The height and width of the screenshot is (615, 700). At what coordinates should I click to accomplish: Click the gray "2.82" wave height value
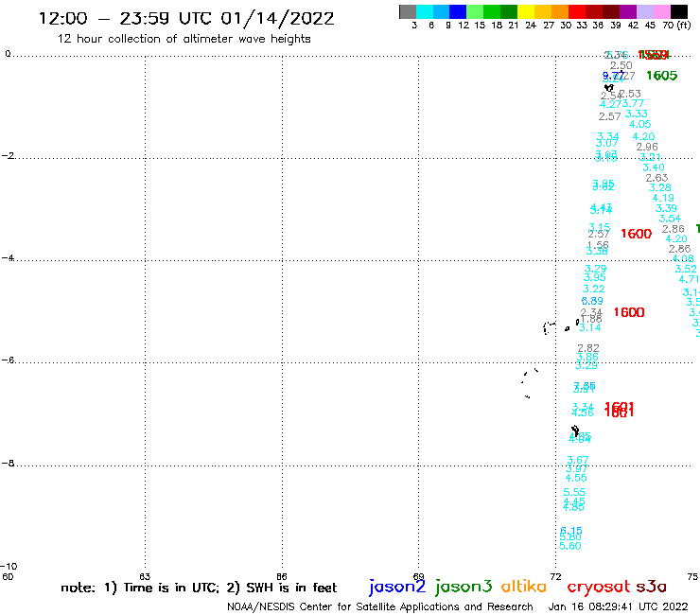[588, 348]
